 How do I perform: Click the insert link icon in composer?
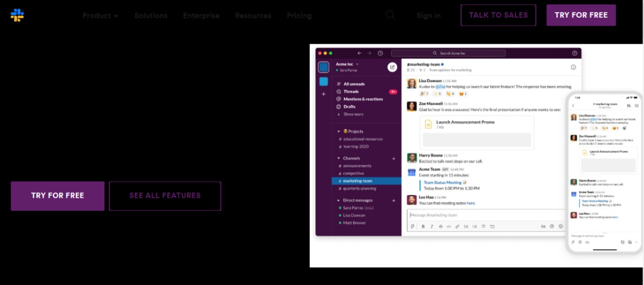[458, 227]
